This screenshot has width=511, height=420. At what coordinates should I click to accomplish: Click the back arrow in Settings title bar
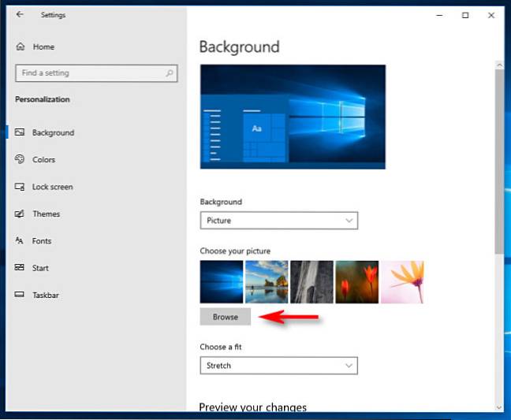[x=20, y=14]
